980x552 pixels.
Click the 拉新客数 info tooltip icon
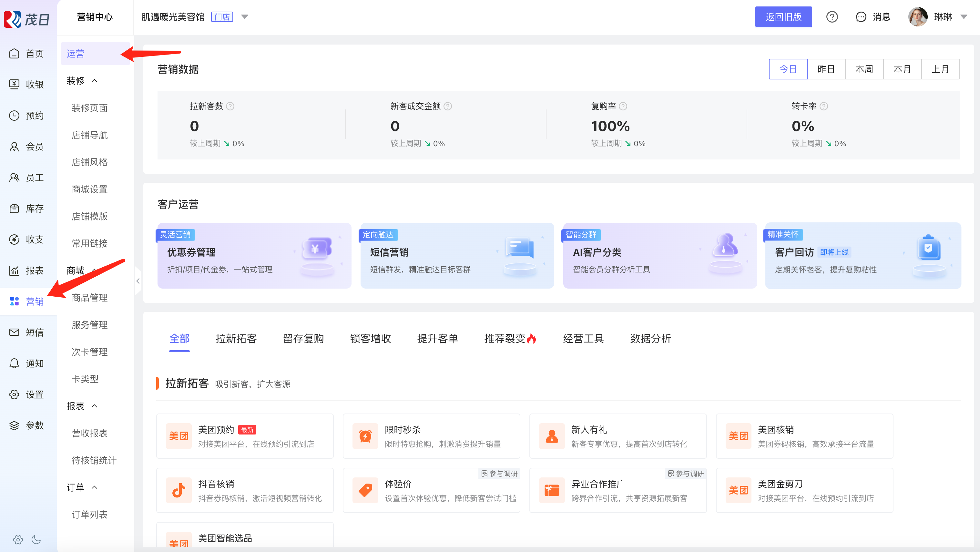[230, 106]
